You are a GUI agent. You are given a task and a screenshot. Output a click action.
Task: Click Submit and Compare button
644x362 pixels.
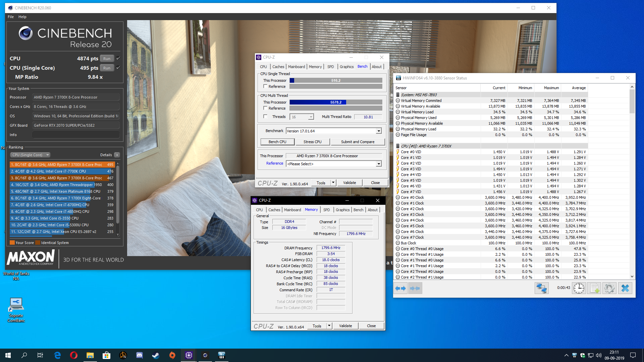(358, 142)
